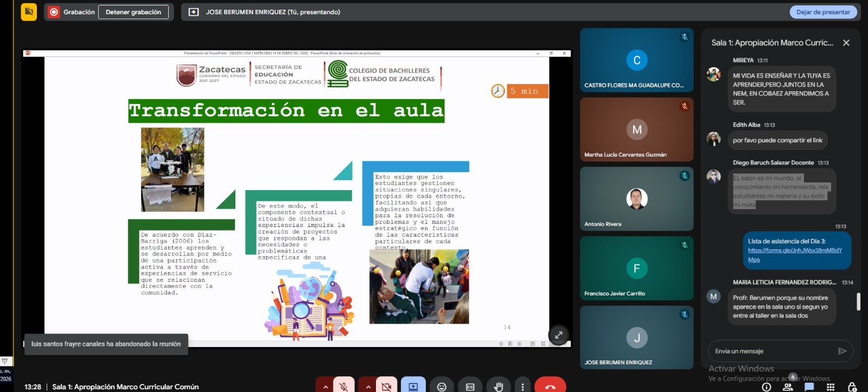Expand video settings arrow beside camera
This screenshot has height=392, width=868.
(368, 386)
